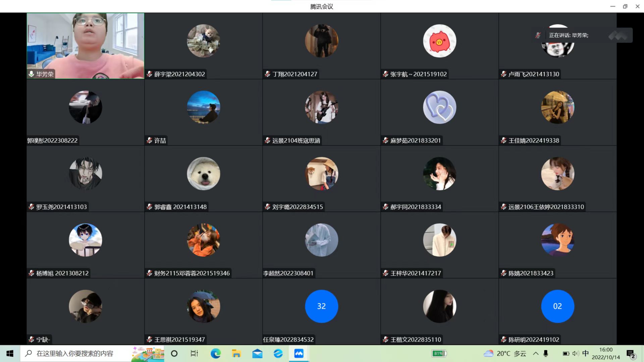Select 杨博旭's anime avatar

click(86, 240)
